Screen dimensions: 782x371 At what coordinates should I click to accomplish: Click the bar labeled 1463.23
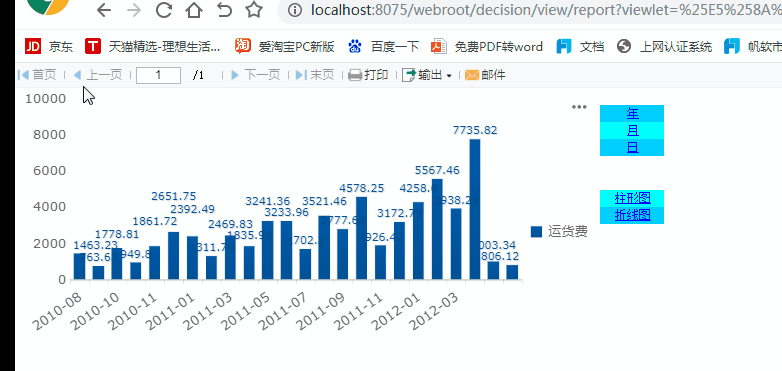(x=79, y=266)
